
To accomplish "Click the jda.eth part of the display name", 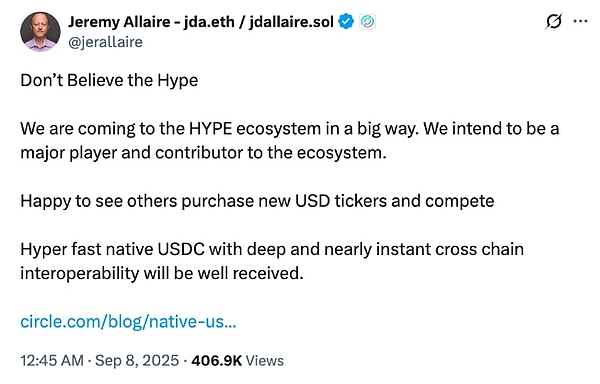I will click(x=209, y=22).
